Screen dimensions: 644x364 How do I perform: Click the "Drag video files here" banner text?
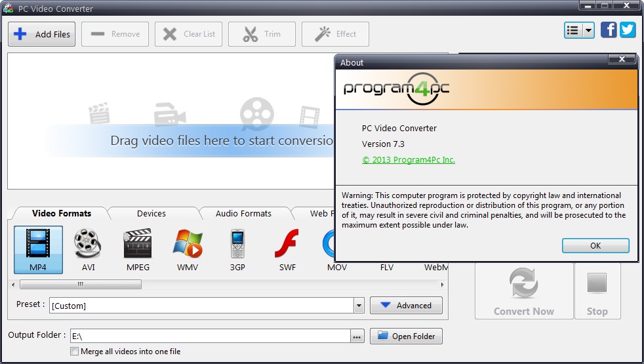click(x=222, y=141)
